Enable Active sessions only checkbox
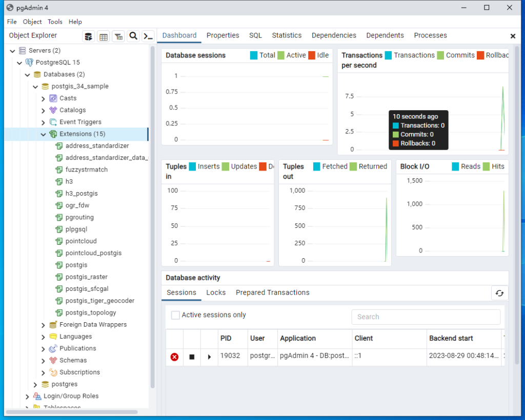This screenshot has width=525, height=420. [175, 315]
